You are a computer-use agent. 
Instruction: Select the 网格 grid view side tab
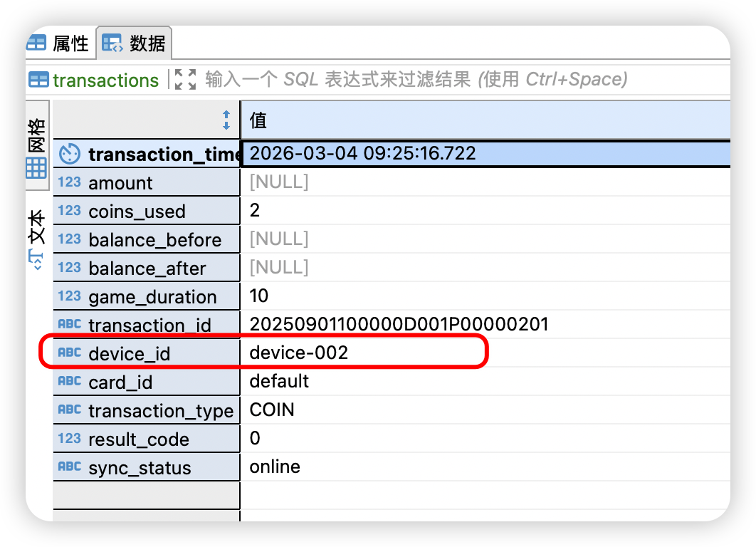click(37, 150)
